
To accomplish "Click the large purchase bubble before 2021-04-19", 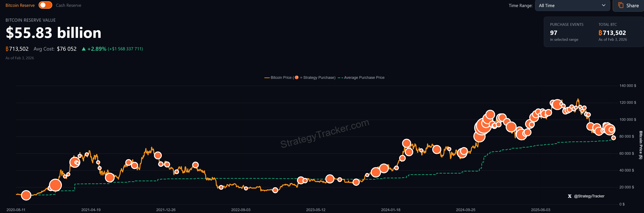I will click(x=55, y=185).
